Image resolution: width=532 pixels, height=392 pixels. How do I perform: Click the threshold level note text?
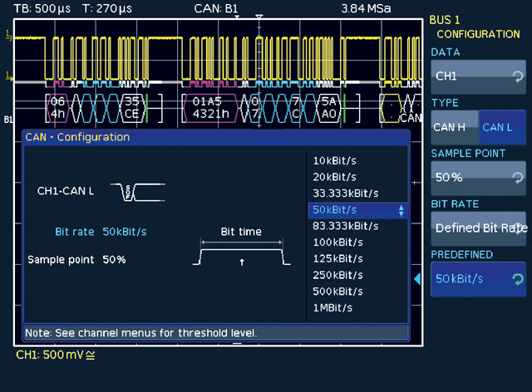click(140, 333)
